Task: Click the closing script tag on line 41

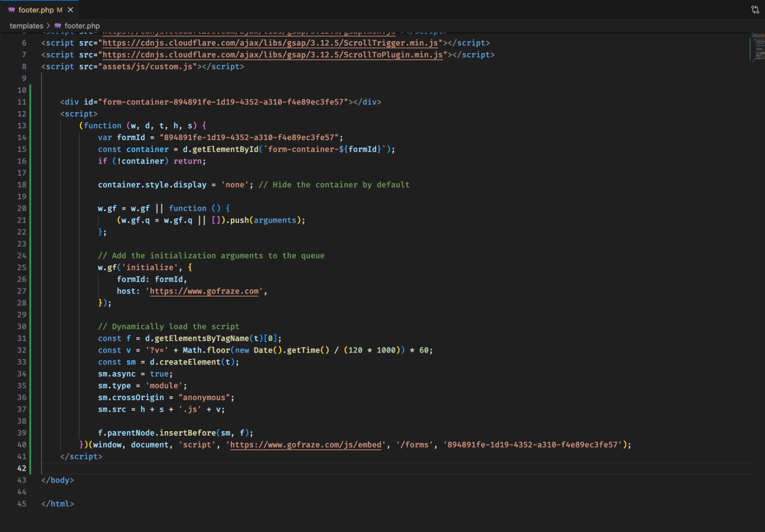Action: 81,457
